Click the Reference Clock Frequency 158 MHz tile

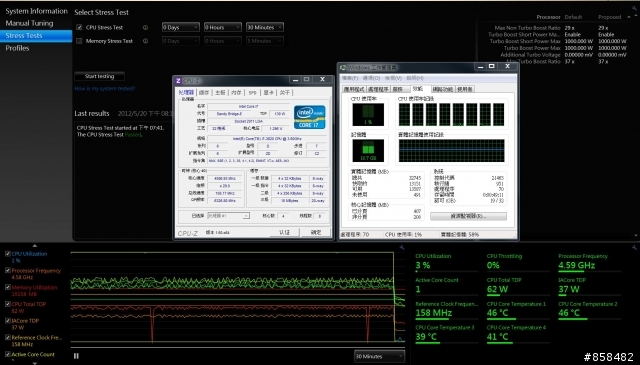tap(447, 310)
